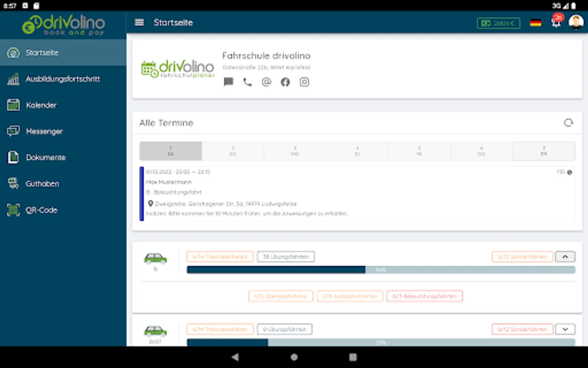
Task: Open the hamburger navigation menu
Action: click(x=139, y=22)
